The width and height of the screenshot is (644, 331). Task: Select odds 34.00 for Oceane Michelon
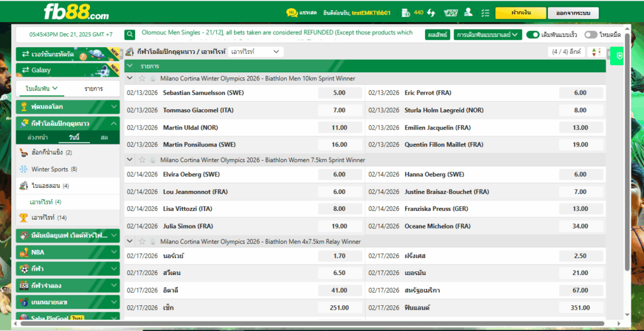[580, 226]
